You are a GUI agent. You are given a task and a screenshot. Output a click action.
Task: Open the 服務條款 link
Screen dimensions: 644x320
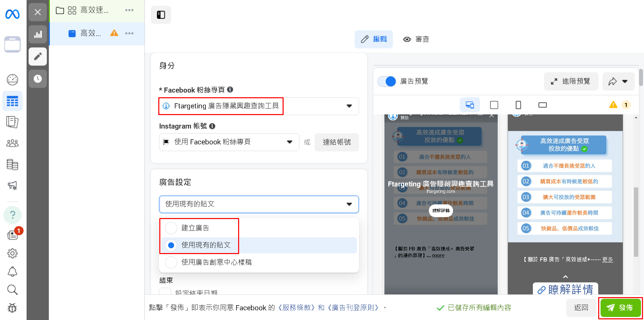[x=296, y=308]
